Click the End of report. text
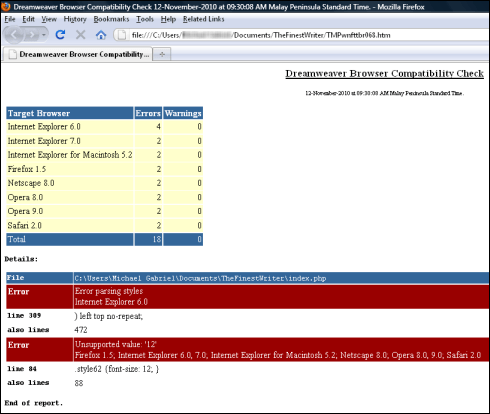The height and width of the screenshot is (414, 490). pos(34,403)
